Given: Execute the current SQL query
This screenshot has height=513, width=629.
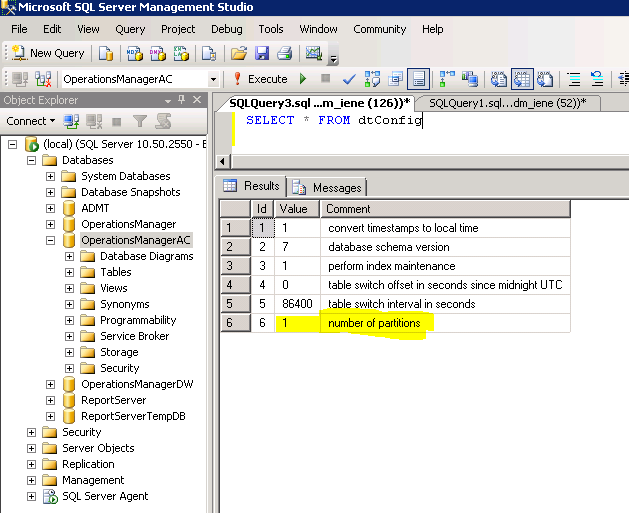Looking at the screenshot, I should tap(259, 79).
